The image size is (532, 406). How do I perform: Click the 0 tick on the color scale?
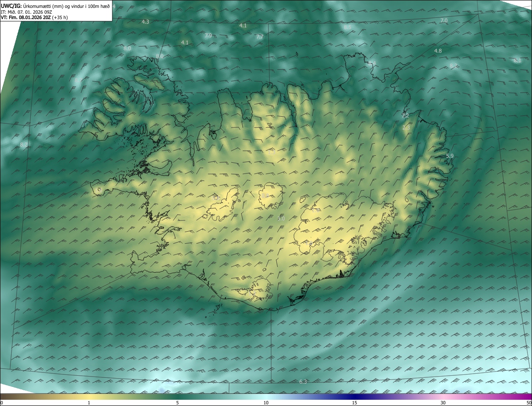pyautogui.click(x=2, y=403)
